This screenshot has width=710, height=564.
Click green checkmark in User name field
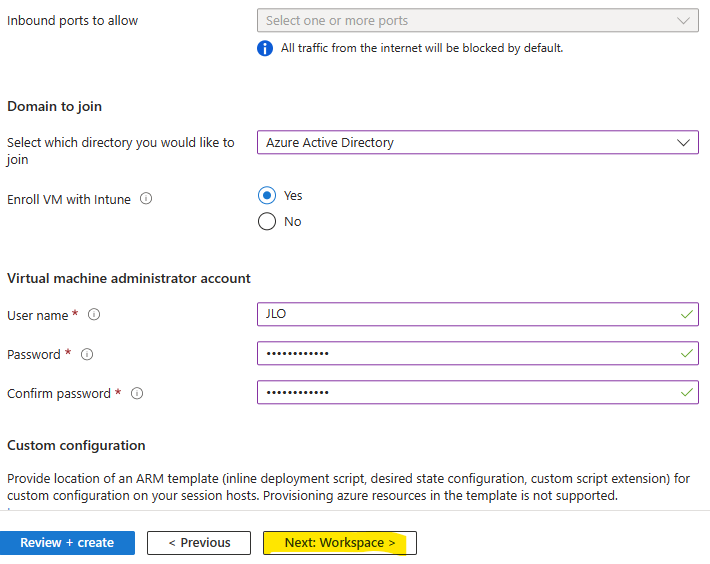pyautogui.click(x=686, y=314)
